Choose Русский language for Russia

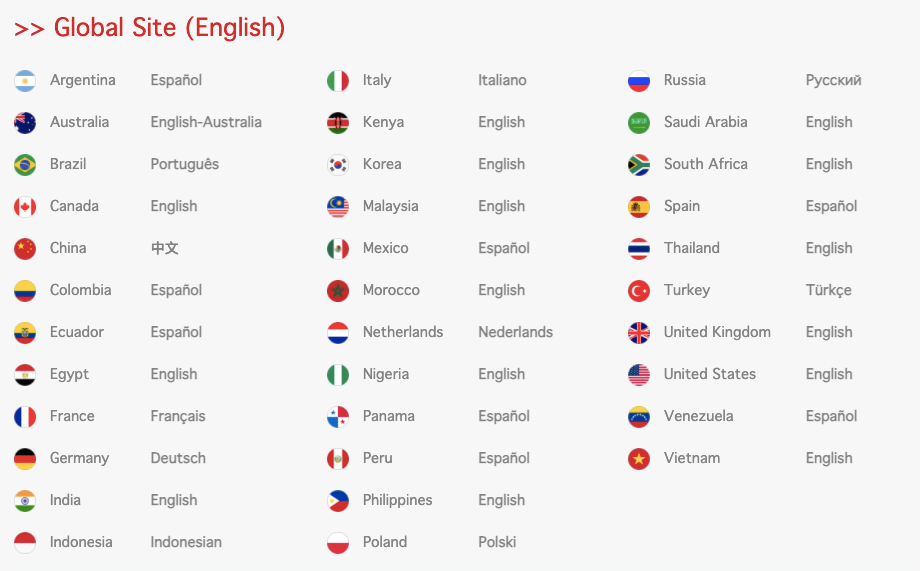tap(833, 80)
